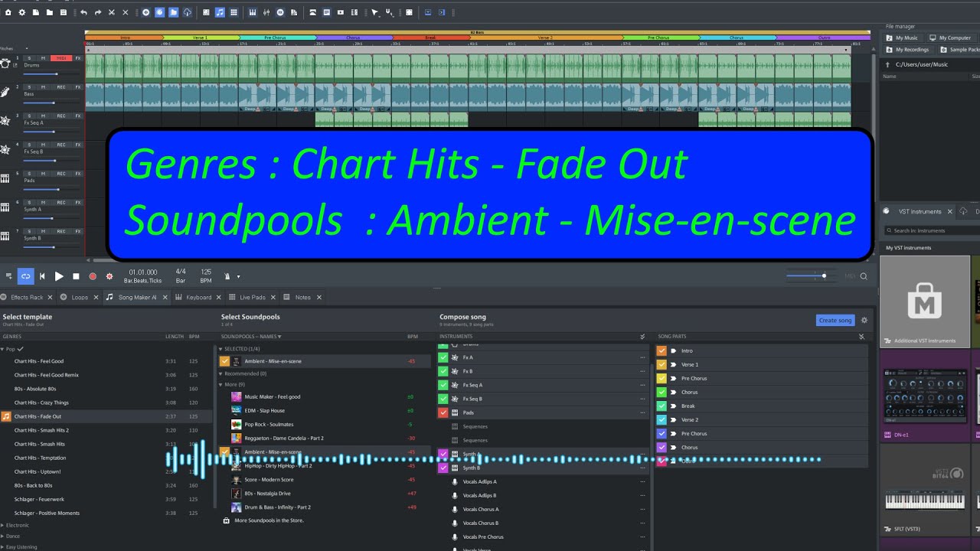Collapse all instruments with double chevron
980x551 pixels.
642,337
